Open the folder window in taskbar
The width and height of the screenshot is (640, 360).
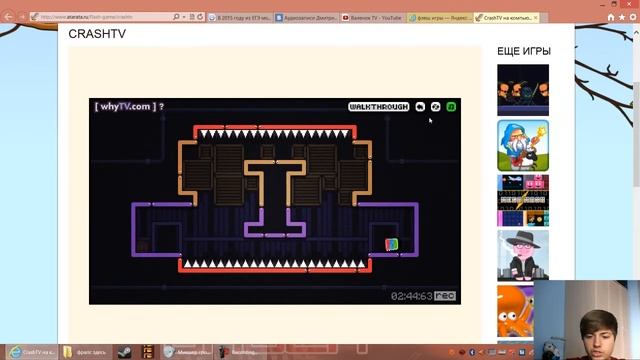[85, 352]
